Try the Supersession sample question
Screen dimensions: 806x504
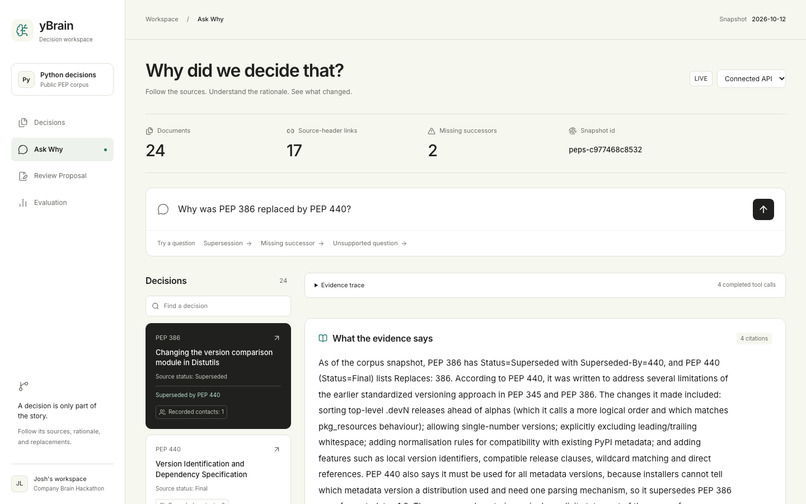[x=227, y=243]
